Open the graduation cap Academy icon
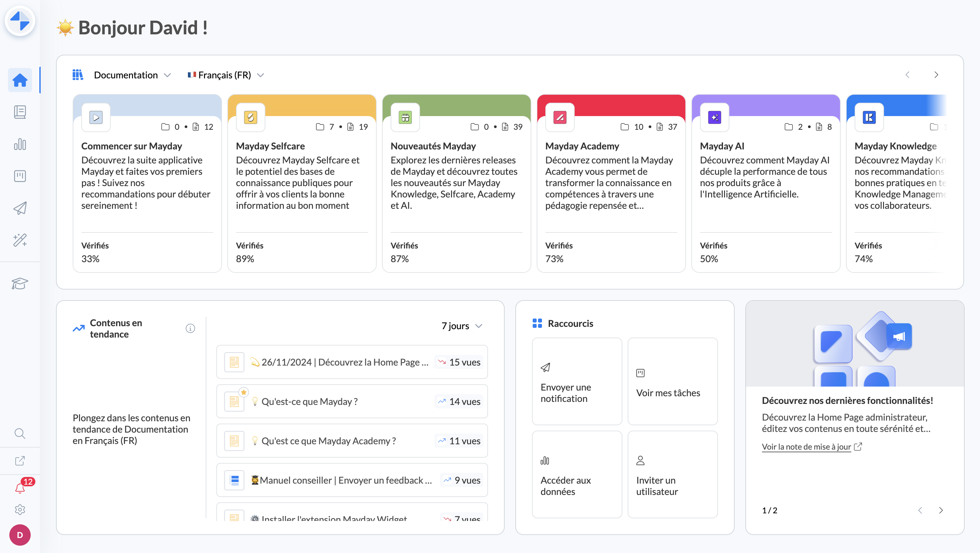The height and width of the screenshot is (553, 980). click(x=20, y=283)
